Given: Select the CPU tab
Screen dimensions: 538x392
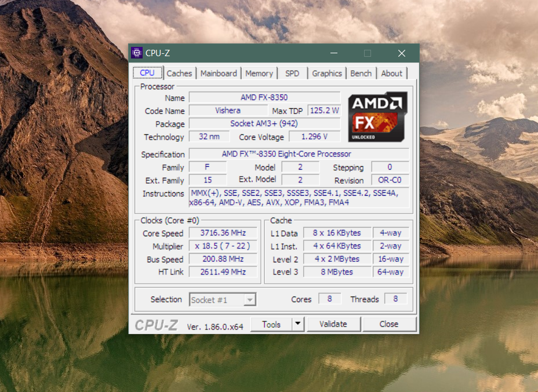Looking at the screenshot, I should coord(147,72).
